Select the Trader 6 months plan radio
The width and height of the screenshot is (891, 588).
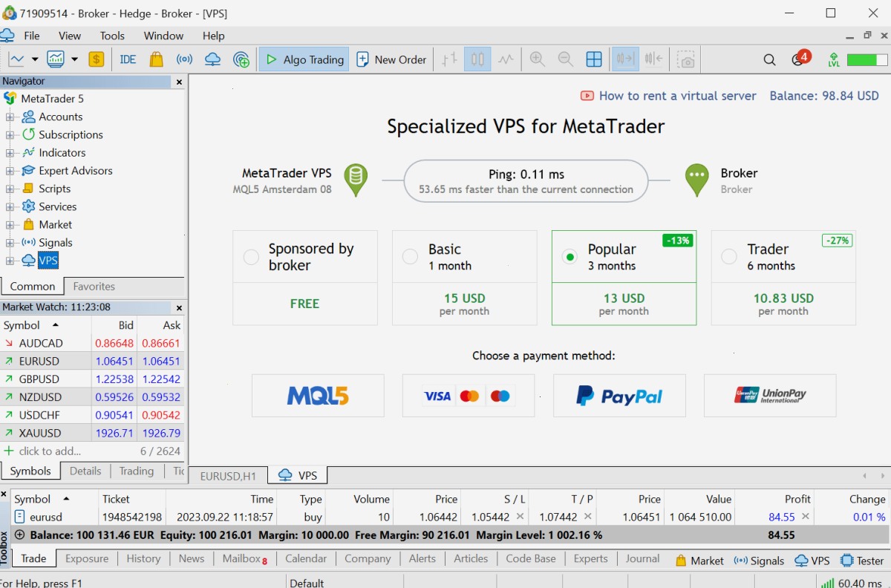(729, 257)
